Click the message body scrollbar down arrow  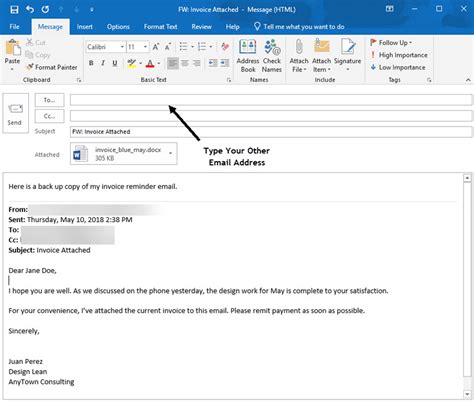point(467,394)
